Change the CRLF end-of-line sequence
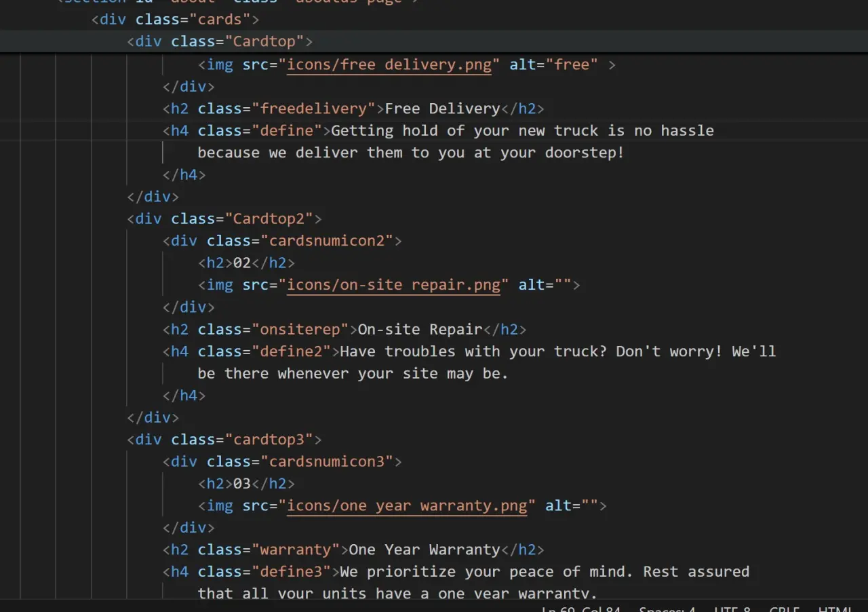The image size is (868, 612). coord(785,608)
